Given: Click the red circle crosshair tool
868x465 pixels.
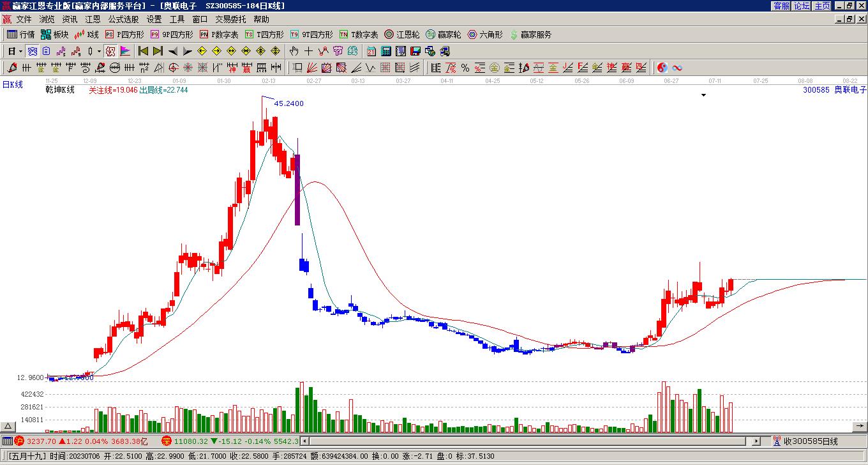Looking at the screenshot, I should 174,68.
